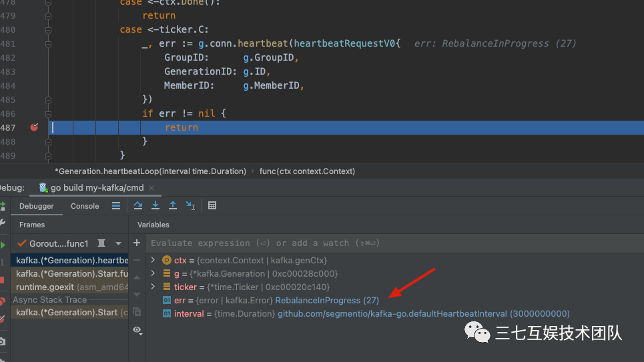Viewport: 644px width, 362px height.
Task: Click the view breakpoints icon in left strip
Action: [2, 301]
